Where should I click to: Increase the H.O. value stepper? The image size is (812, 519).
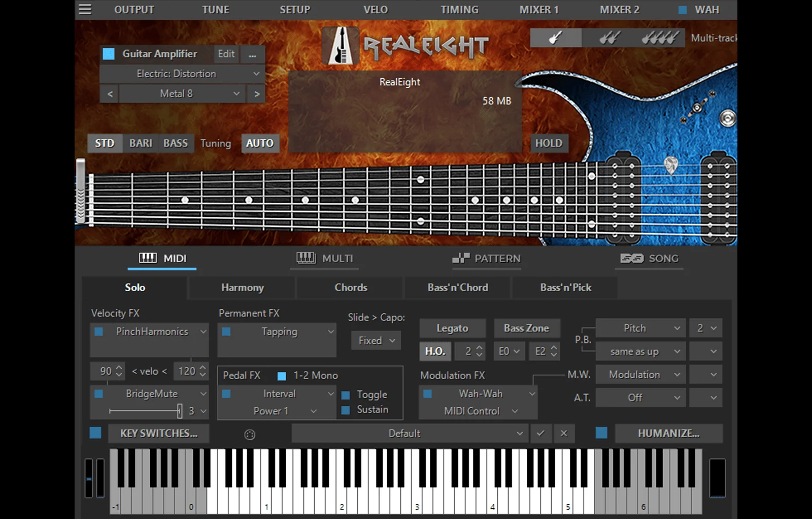coord(480,347)
